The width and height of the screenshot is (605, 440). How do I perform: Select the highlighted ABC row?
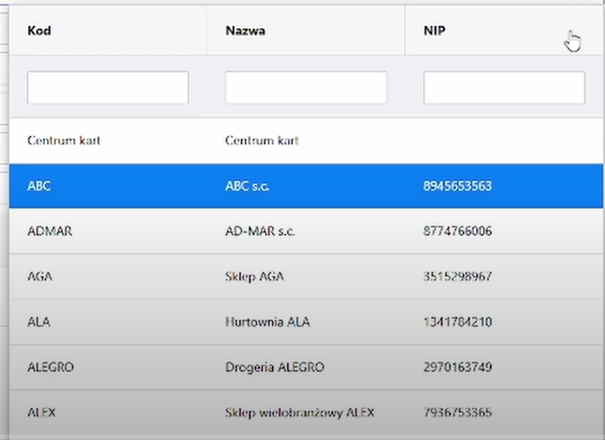pyautogui.click(x=306, y=186)
